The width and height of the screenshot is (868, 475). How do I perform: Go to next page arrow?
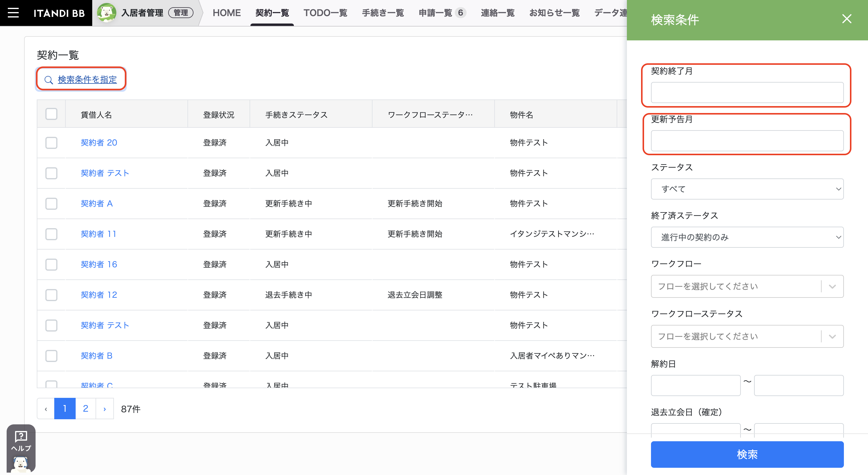pos(105,409)
